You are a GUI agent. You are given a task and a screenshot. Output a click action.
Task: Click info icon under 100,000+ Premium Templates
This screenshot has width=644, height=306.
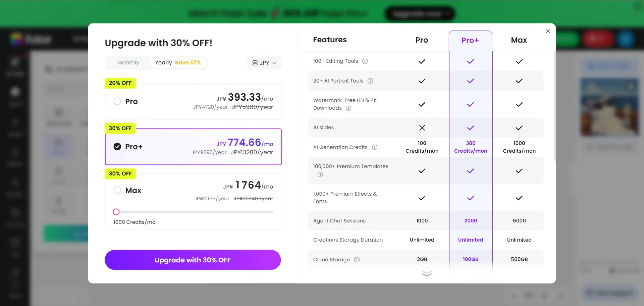(320, 174)
